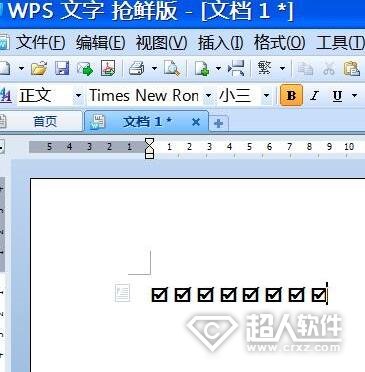The image size is (365, 372).
Task: Expand the New document dropdown arrow
Action: [x=21, y=69]
